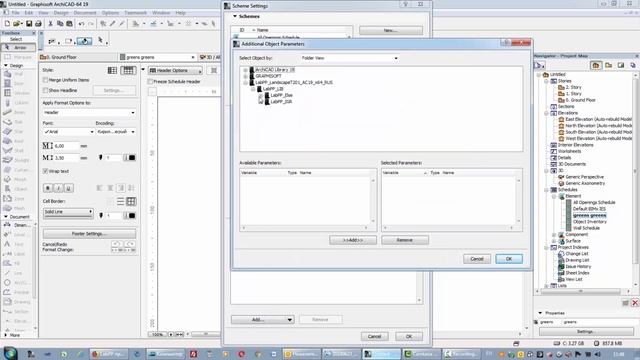Collapse the LabPP_LIB folder node
Image resolution: width=640 pixels, height=360 pixels.
pyautogui.click(x=253, y=89)
